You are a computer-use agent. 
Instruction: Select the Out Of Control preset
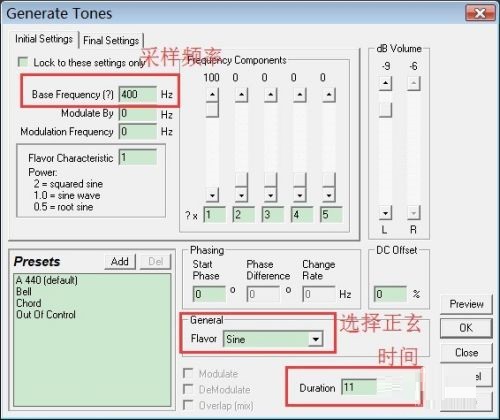(46, 314)
